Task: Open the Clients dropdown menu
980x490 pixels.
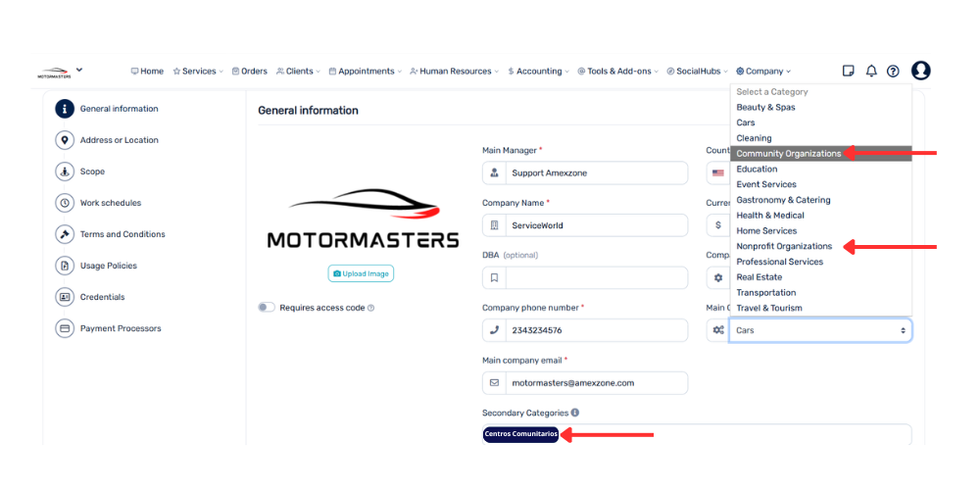Action: [x=298, y=72]
